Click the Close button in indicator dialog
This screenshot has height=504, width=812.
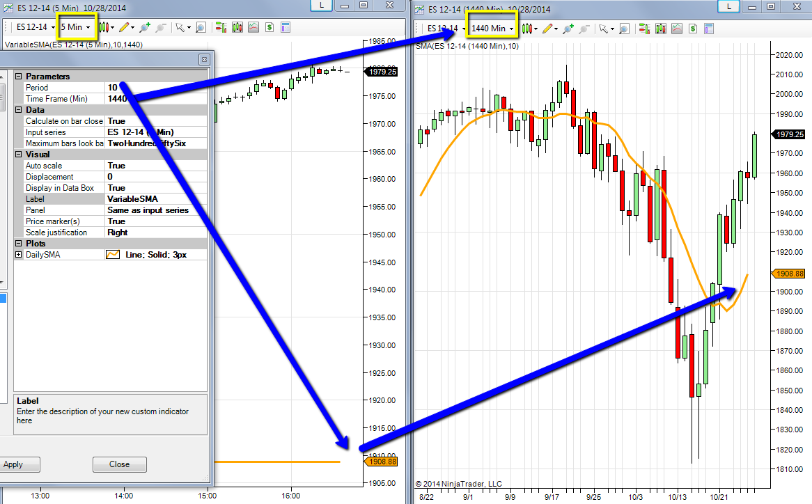(120, 464)
